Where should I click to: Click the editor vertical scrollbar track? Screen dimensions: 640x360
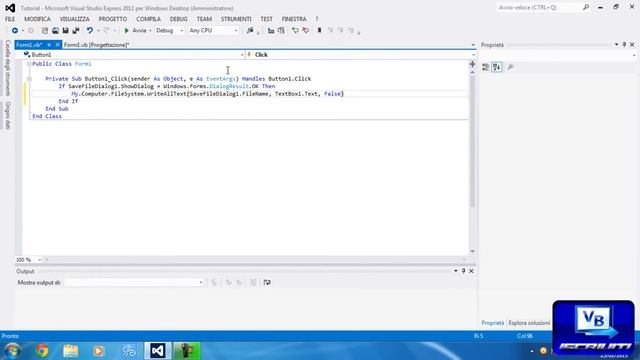tap(472, 163)
